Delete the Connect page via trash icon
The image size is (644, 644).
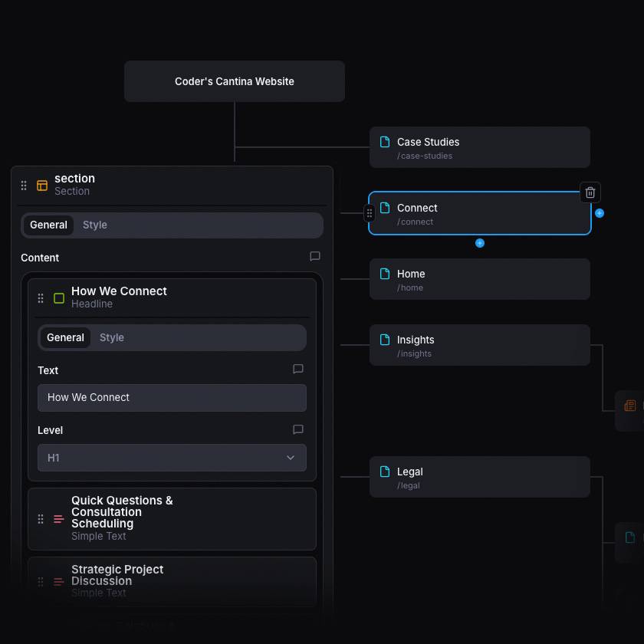pos(590,192)
